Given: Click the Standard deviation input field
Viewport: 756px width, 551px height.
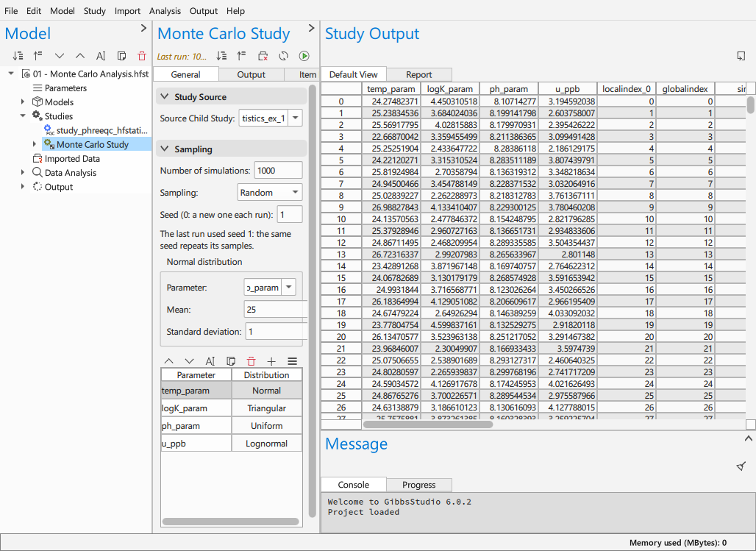Looking at the screenshot, I should point(277,332).
